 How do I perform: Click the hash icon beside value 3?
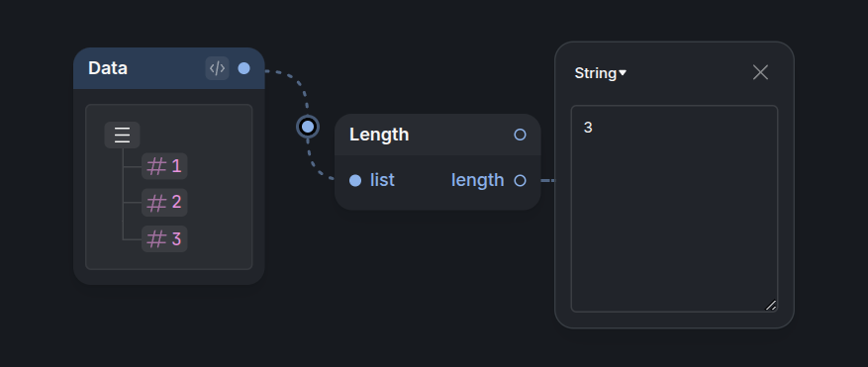click(156, 239)
